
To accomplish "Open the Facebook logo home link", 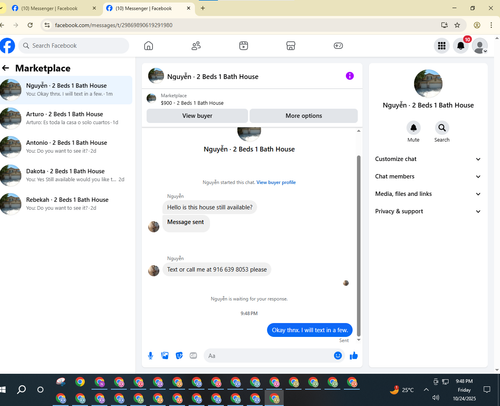I will click(7, 46).
